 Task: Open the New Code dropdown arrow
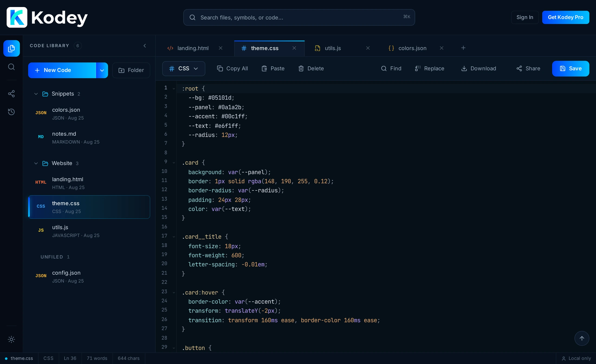click(102, 70)
